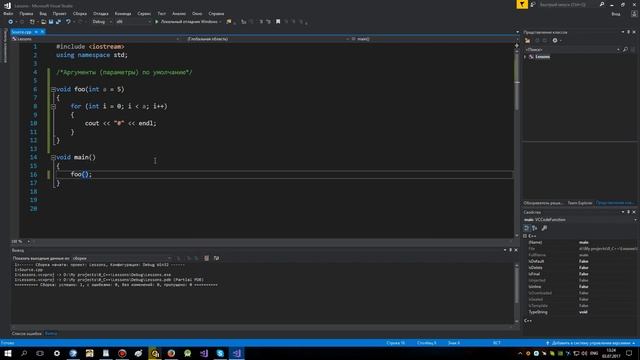The height and width of the screenshot is (360, 640).
Task: Open the Сервис menu
Action: click(144, 13)
